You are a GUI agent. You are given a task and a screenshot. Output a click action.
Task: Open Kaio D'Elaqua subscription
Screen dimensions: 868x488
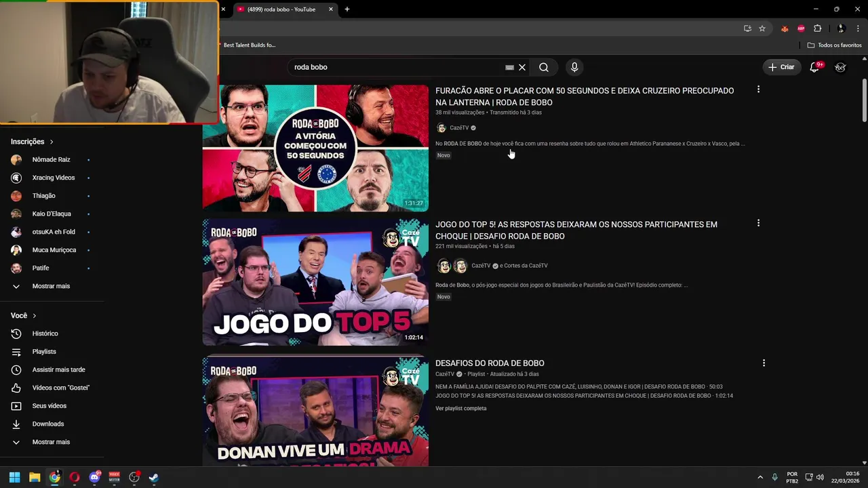(x=52, y=213)
